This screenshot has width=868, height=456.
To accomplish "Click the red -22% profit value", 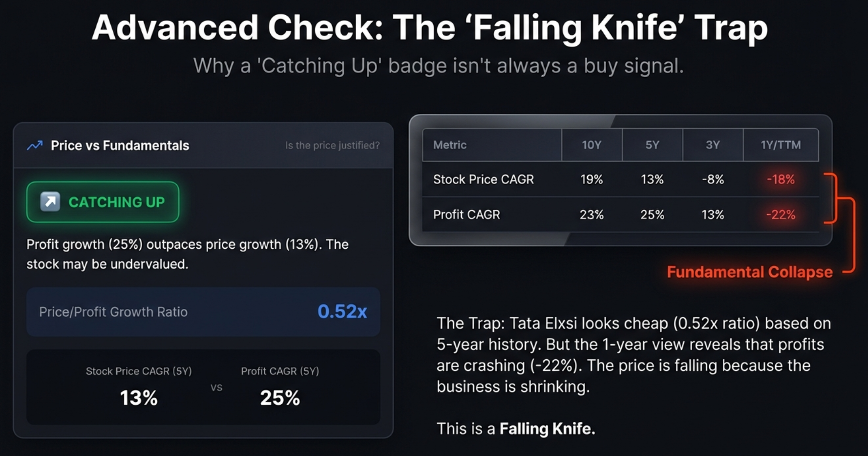I will click(781, 215).
